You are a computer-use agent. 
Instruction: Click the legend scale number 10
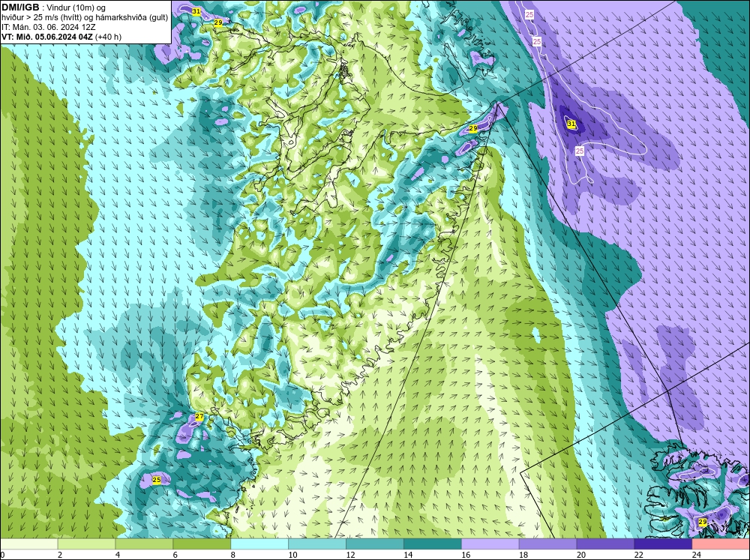(292, 555)
